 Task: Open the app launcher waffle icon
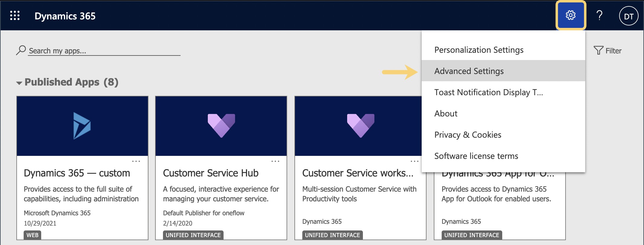point(15,15)
